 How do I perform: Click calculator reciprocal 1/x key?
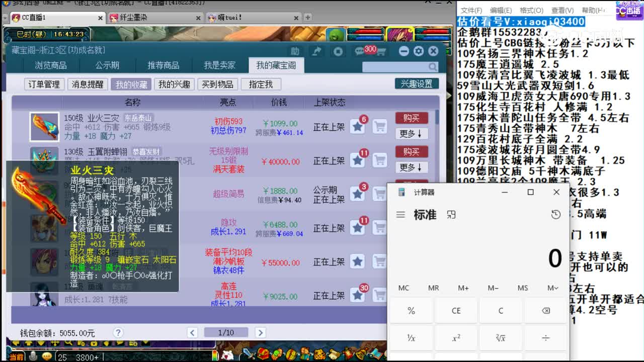[x=411, y=338]
